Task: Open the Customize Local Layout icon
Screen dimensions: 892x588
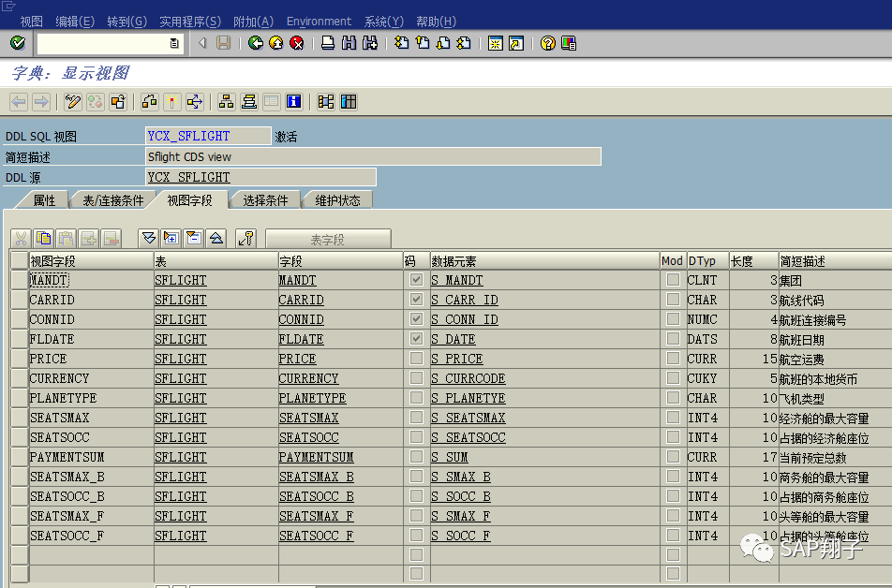Action: 569,43
